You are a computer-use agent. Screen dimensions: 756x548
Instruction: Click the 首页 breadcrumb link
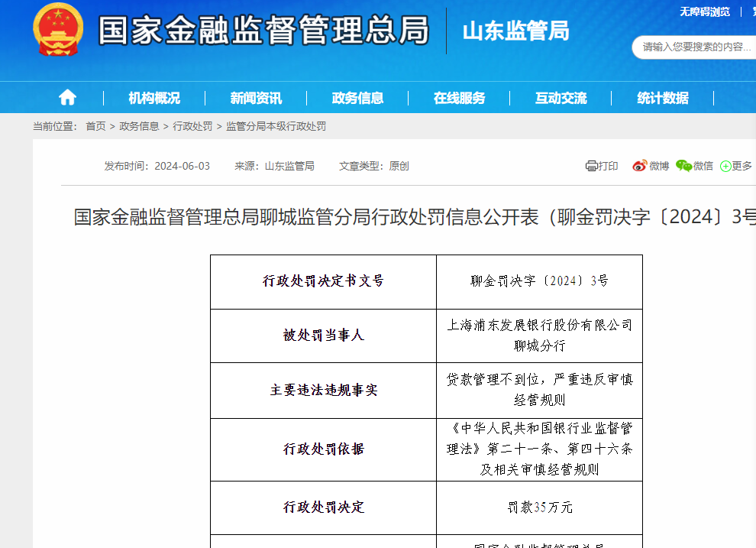95,126
